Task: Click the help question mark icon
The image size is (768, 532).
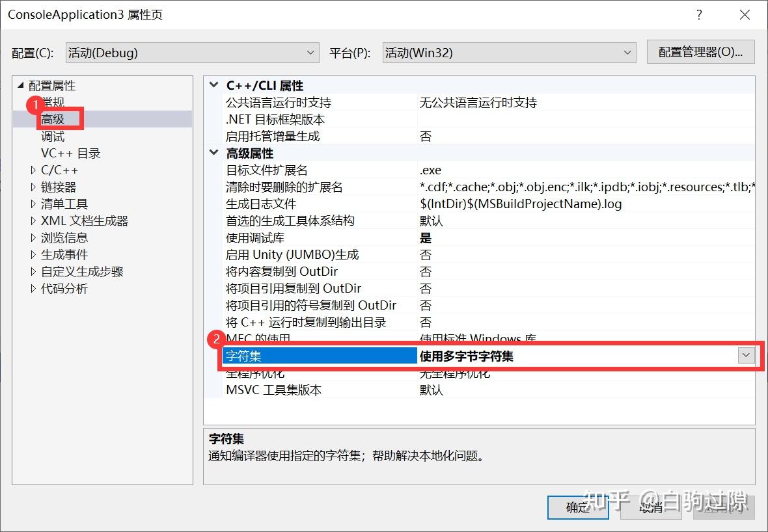Action: [x=699, y=14]
